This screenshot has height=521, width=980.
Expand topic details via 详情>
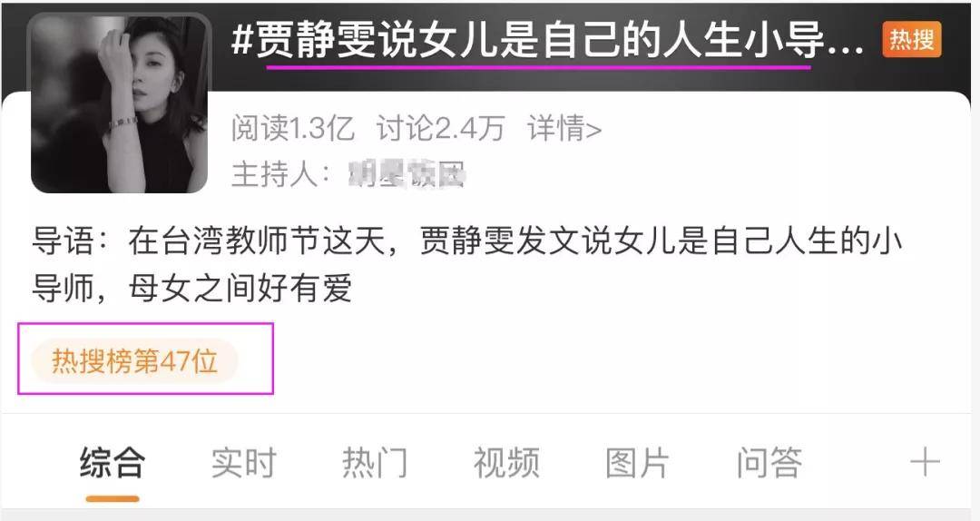pos(564,128)
